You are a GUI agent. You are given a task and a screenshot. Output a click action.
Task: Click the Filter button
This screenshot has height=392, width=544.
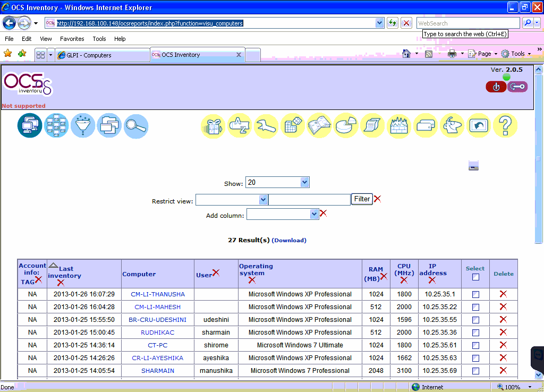[x=362, y=199]
